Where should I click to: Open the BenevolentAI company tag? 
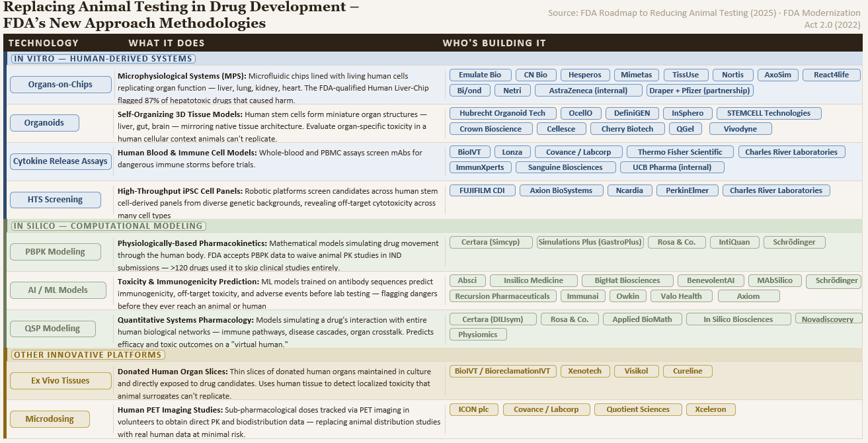pos(711,281)
